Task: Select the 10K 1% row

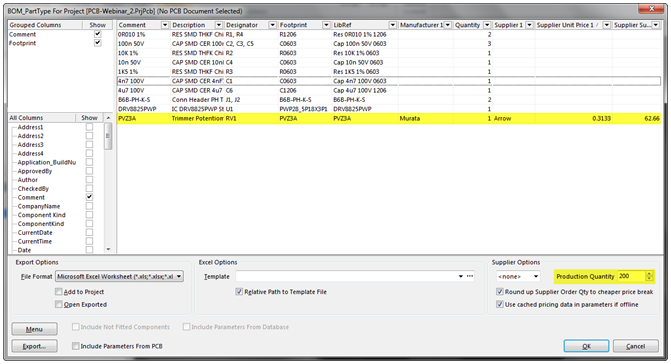Action: pyautogui.click(x=389, y=53)
